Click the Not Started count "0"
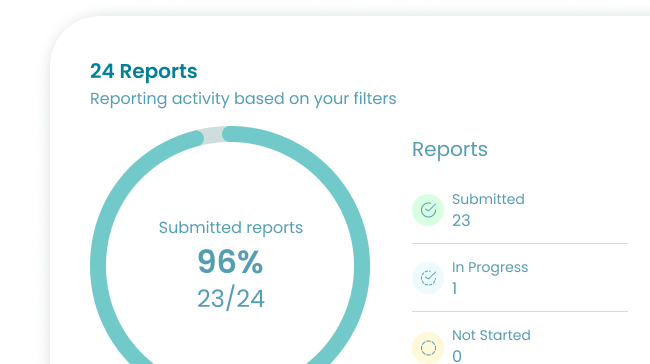This screenshot has height=364, width=650. click(x=457, y=356)
